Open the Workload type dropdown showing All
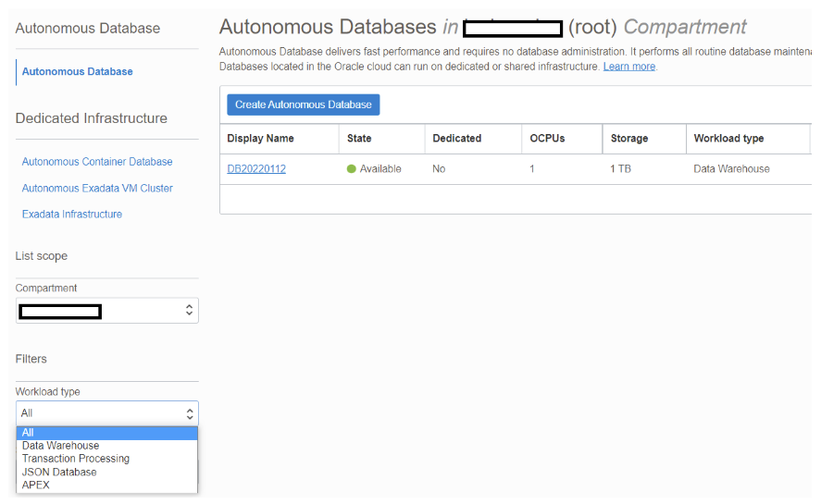The image size is (821, 504). pos(106,413)
